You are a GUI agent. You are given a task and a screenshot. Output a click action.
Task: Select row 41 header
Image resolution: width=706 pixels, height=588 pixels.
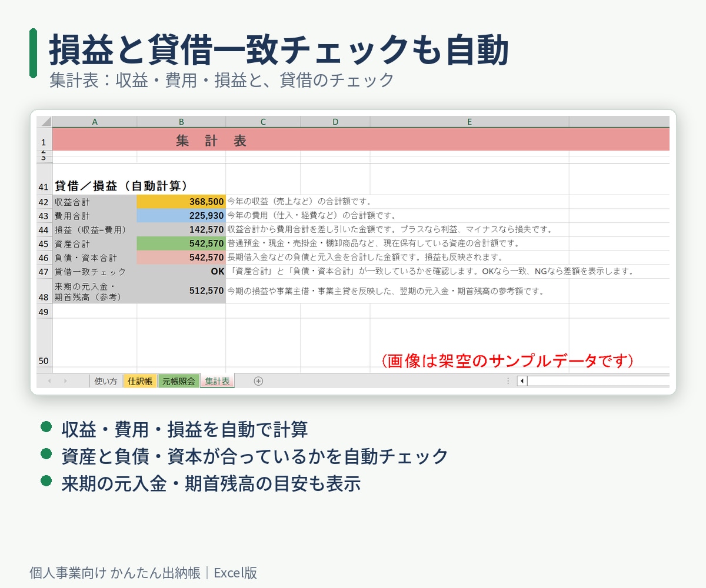pyautogui.click(x=44, y=179)
